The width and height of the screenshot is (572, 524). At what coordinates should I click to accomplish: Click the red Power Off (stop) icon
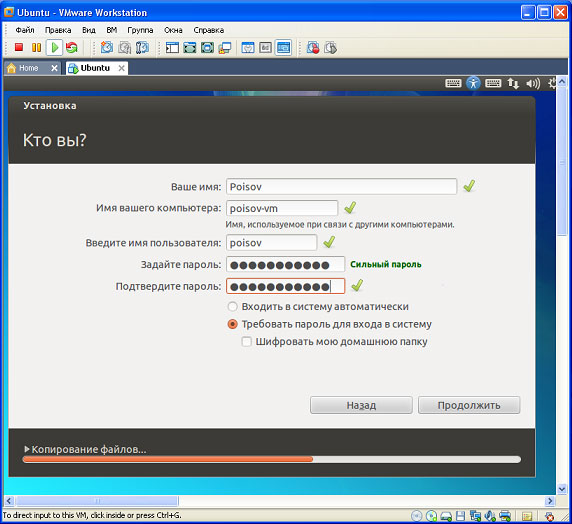(x=19, y=47)
